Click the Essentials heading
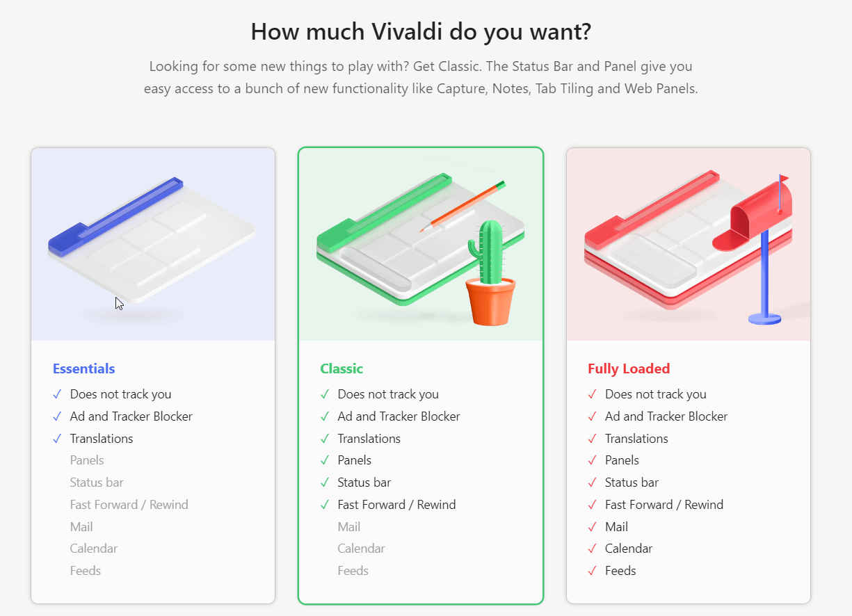Screen dimensions: 852x616 84,368
